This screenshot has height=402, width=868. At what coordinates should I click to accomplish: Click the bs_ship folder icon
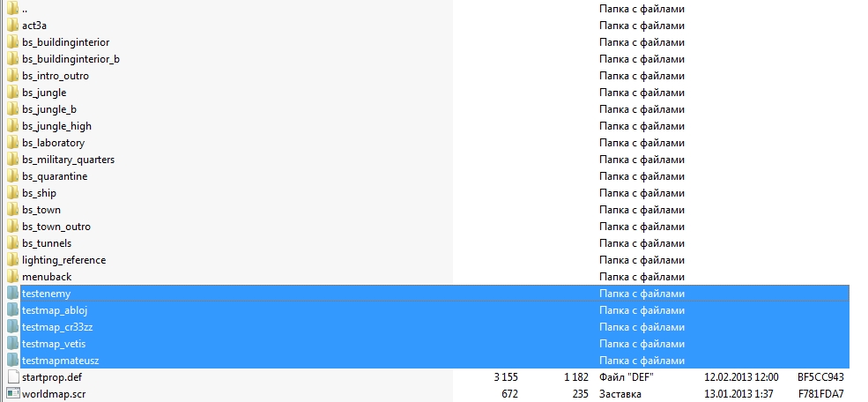[x=13, y=193]
